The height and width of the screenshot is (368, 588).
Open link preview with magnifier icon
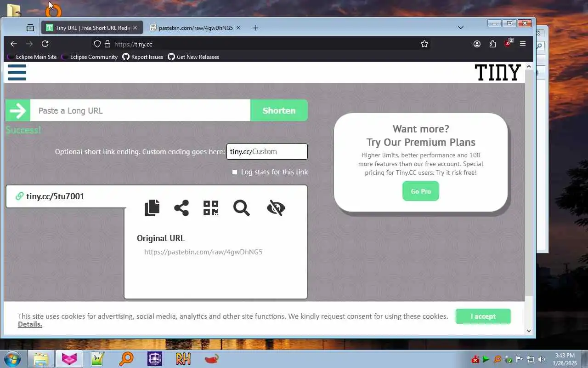(x=241, y=208)
